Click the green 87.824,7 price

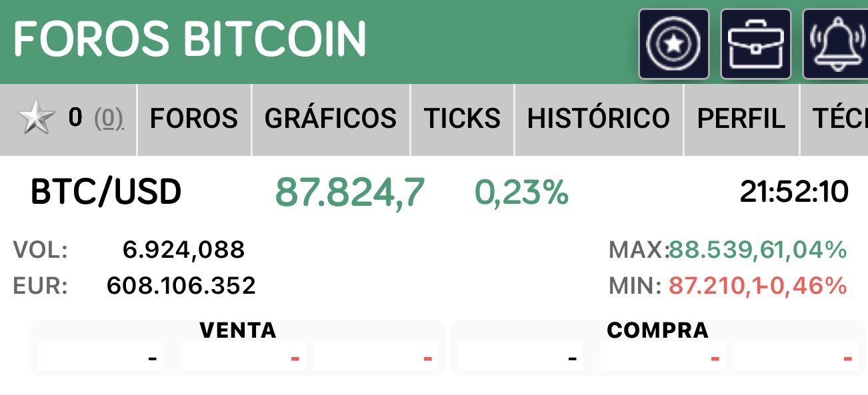point(349,192)
